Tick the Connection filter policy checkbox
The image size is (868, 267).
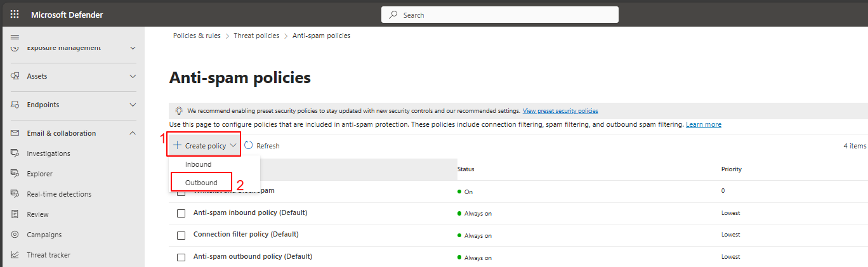click(x=181, y=235)
